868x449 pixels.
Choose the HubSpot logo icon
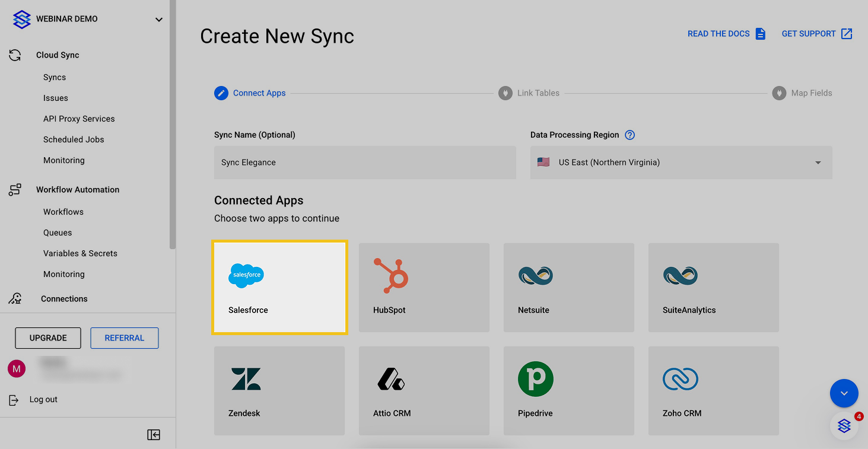(391, 276)
